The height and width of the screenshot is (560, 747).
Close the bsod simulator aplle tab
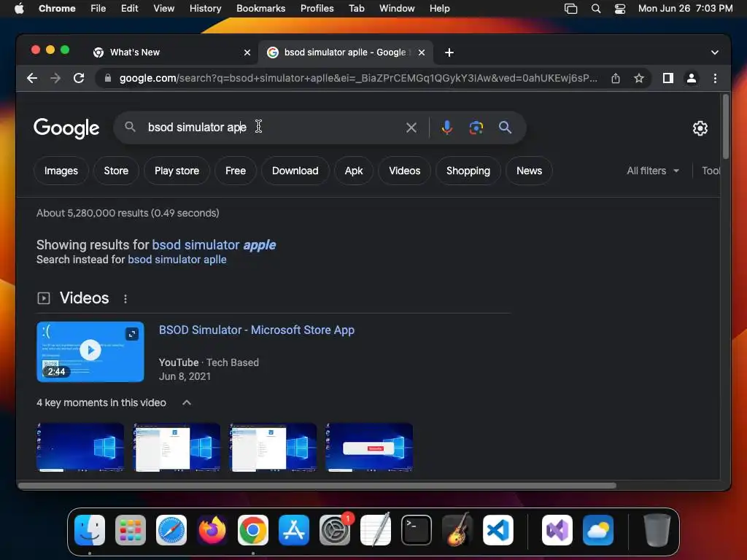pos(422,52)
